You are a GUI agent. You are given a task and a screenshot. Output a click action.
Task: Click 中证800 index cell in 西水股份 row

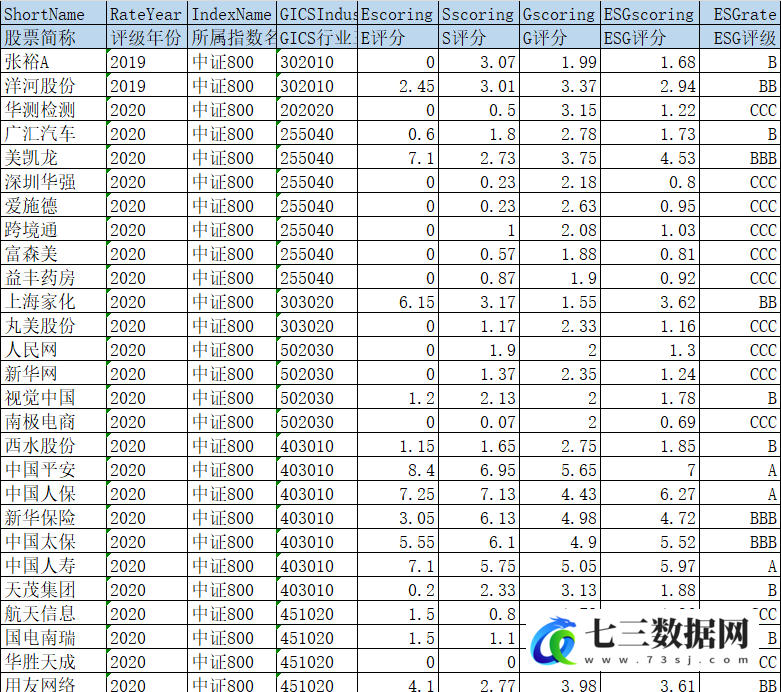(232, 445)
